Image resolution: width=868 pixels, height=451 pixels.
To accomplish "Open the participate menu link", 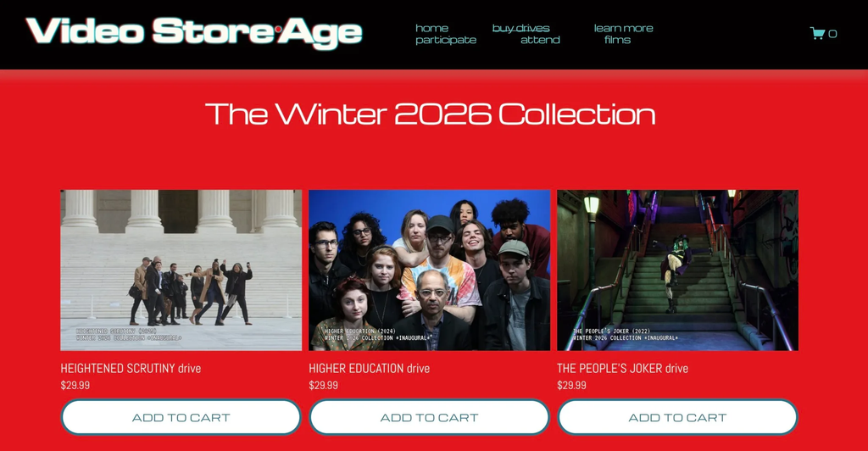I will click(446, 40).
